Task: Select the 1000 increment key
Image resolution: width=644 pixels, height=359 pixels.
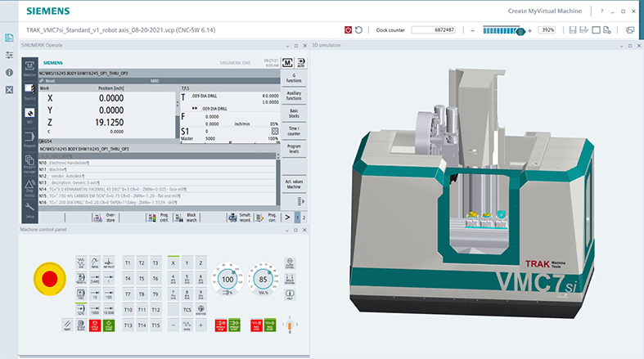Action: [x=95, y=309]
